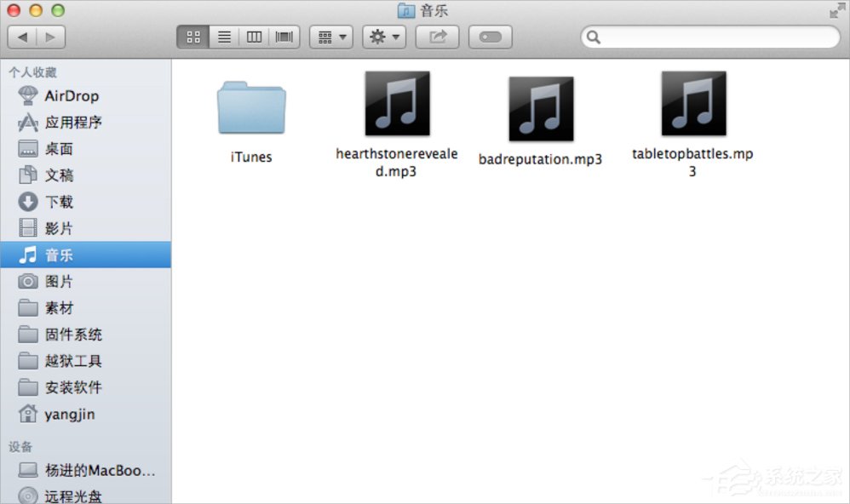Toggle full screen with top-right arrows
The image size is (850, 504).
pos(836,10)
